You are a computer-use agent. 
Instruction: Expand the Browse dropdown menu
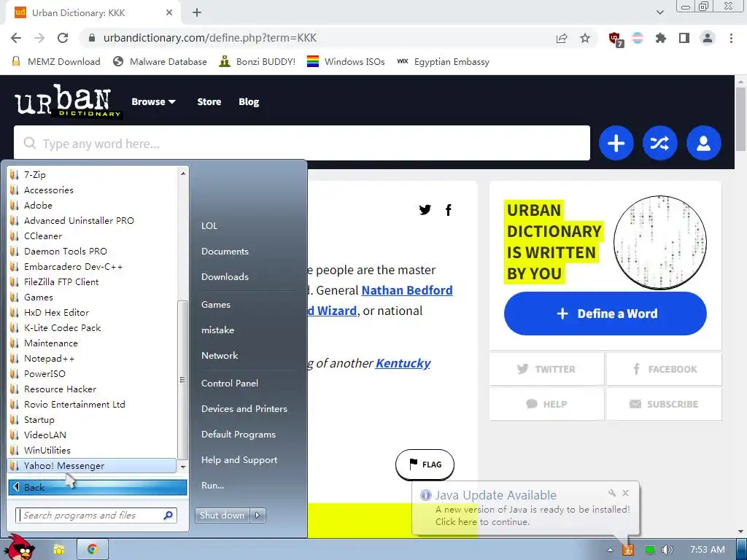[153, 101]
